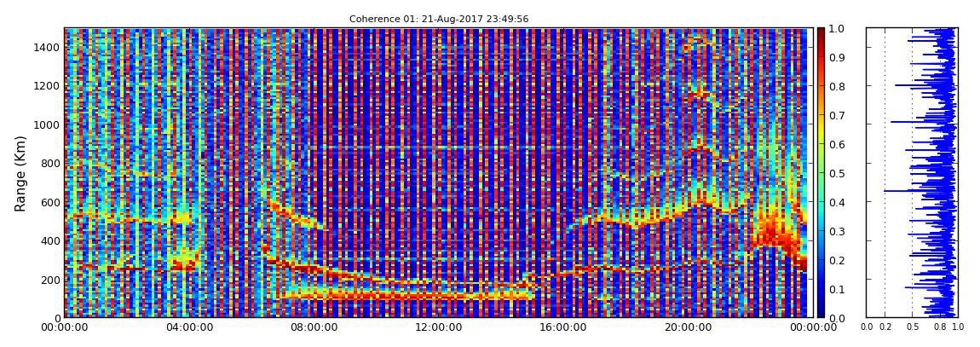Click the 600 range tick label
The height and width of the screenshot is (347, 980).
tap(50, 203)
